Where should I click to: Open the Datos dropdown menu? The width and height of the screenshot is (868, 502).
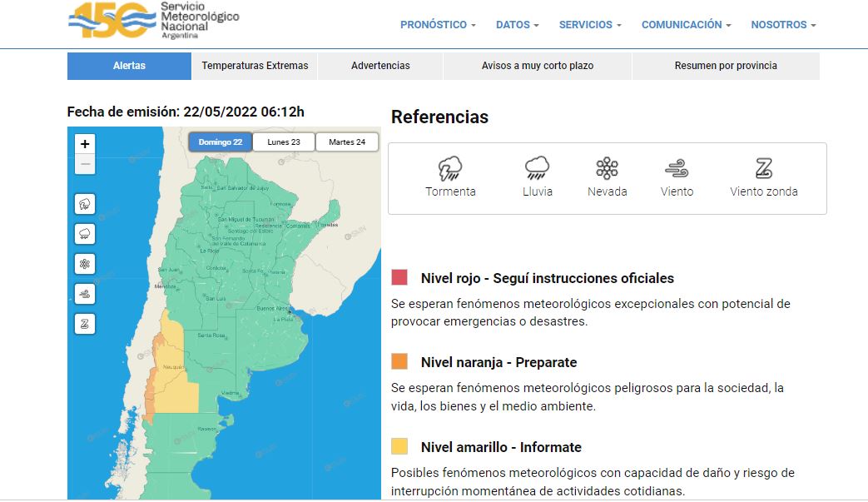[517, 25]
